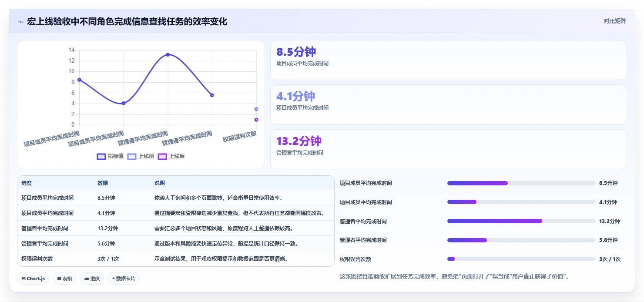The width and height of the screenshot is (644, 302).
Task: Open the 对比矩阵 label in the header
Action: click(614, 21)
